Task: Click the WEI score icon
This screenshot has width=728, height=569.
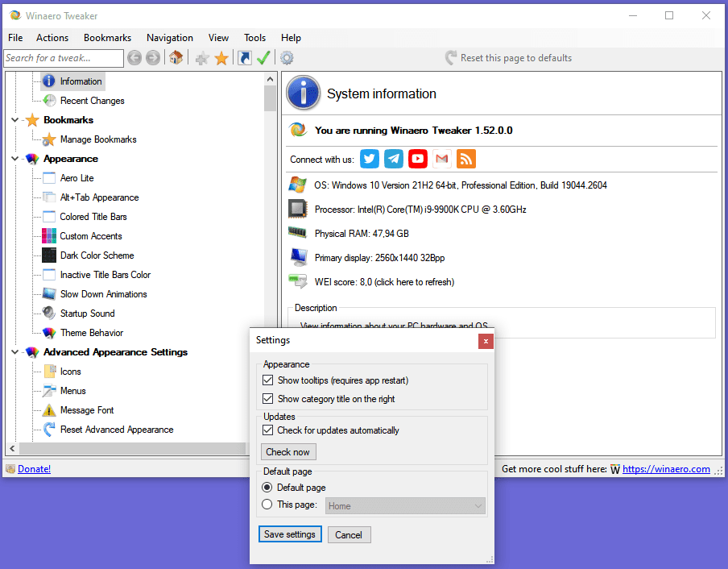Action: coord(297,281)
